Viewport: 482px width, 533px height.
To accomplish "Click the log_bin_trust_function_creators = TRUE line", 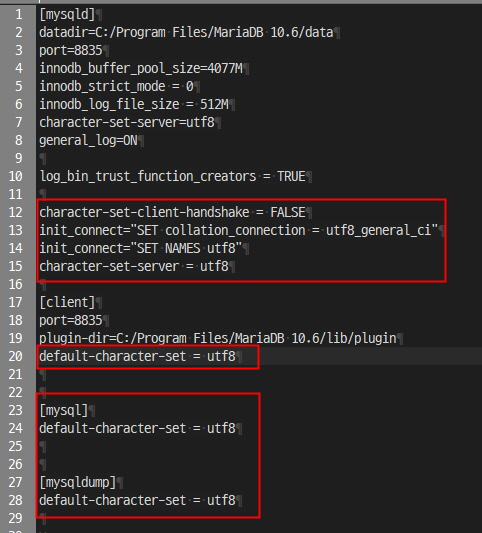I will (173, 176).
